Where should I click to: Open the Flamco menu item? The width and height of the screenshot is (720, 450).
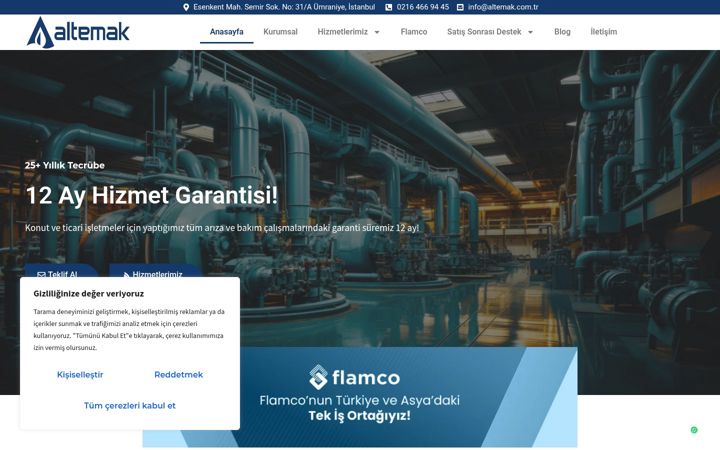(x=414, y=32)
